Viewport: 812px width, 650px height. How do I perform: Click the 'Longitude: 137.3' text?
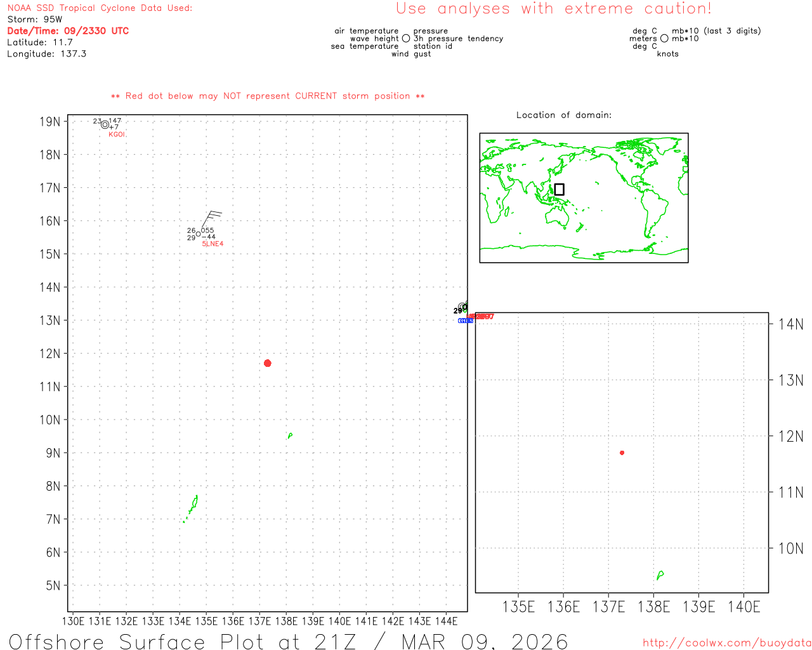click(47, 54)
